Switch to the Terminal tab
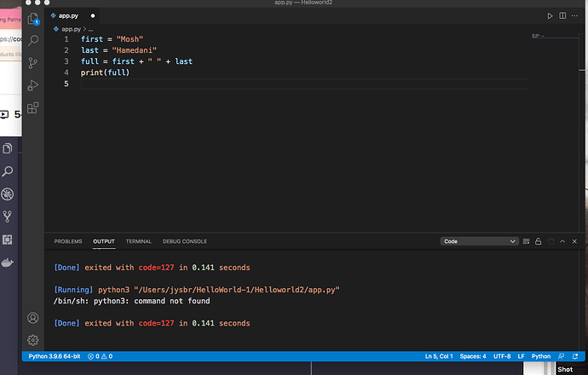The image size is (588, 375). [138, 241]
